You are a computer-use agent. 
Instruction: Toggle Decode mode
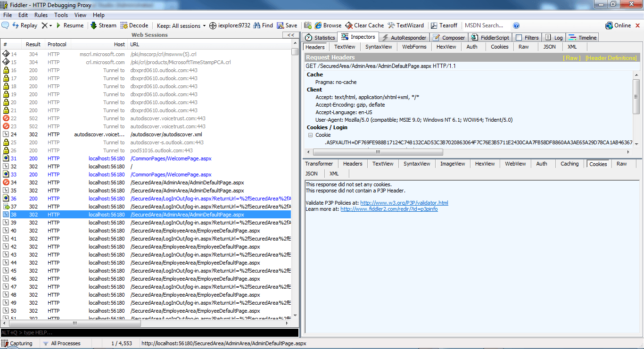tap(134, 25)
